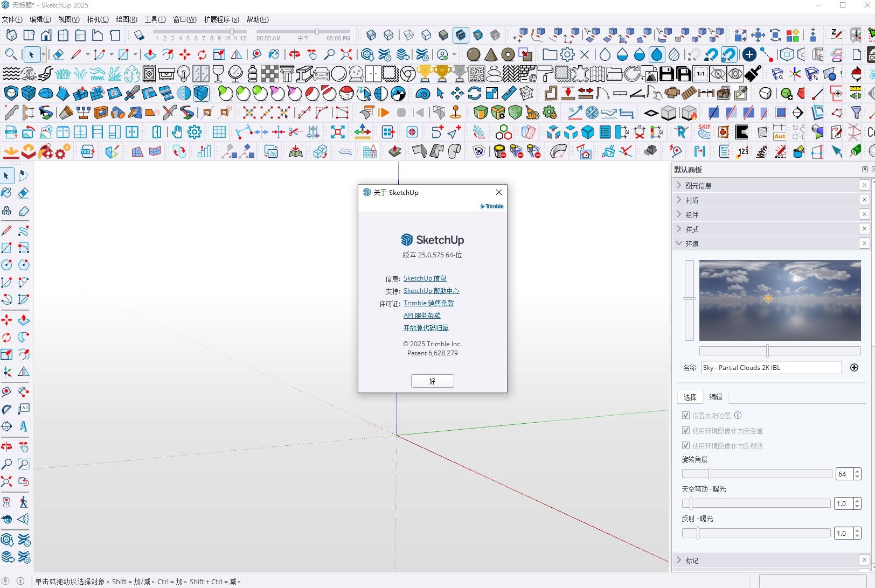Click the info icon beside 设置太阳位置

[x=738, y=415]
